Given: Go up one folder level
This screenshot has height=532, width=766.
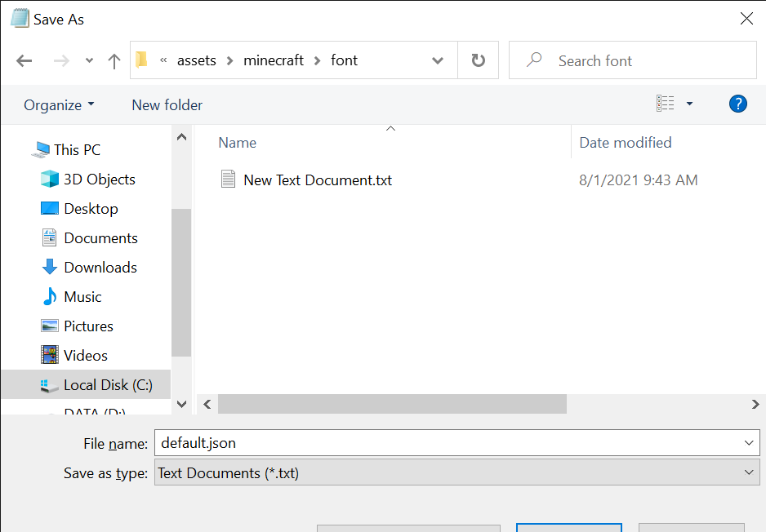Looking at the screenshot, I should click(114, 61).
